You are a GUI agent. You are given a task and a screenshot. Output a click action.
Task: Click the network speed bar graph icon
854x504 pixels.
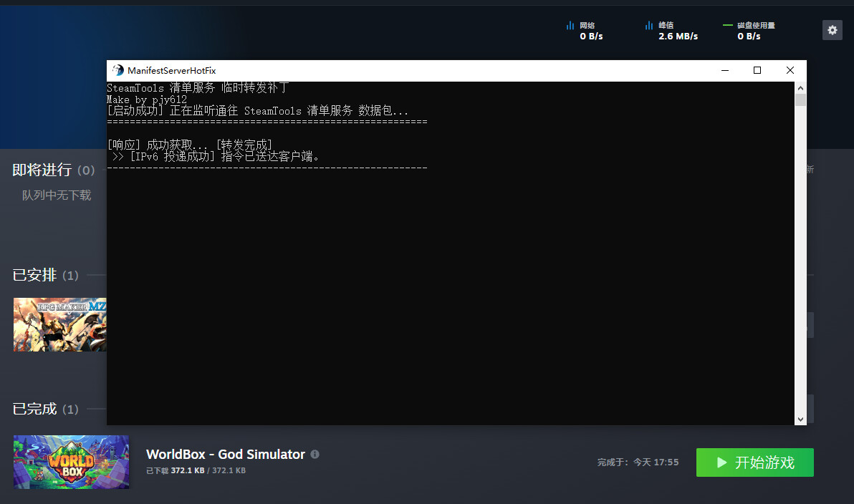[570, 26]
